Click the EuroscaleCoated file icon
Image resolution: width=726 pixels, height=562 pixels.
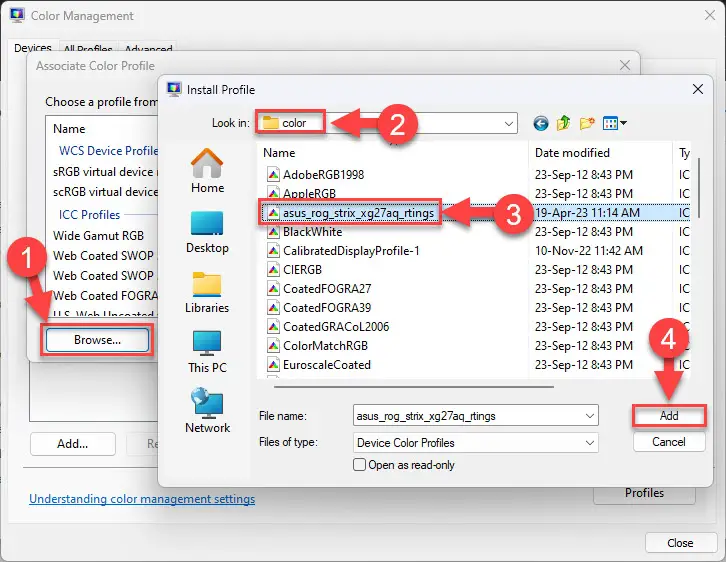tap(273, 364)
